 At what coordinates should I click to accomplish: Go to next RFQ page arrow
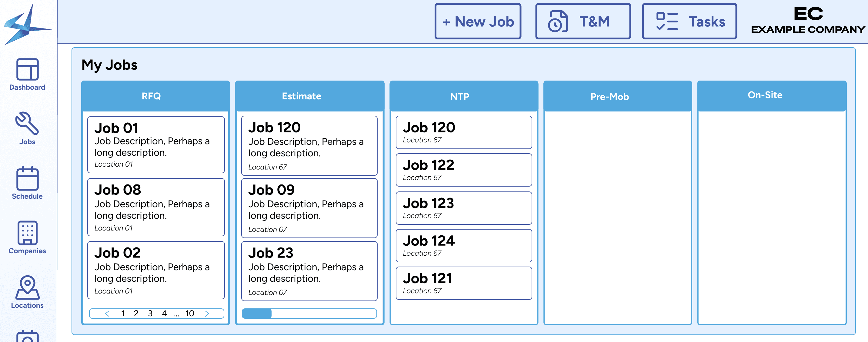tap(207, 313)
